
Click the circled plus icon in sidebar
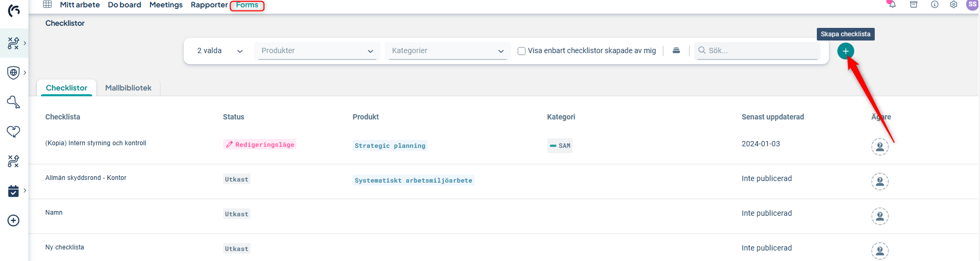[x=14, y=220]
